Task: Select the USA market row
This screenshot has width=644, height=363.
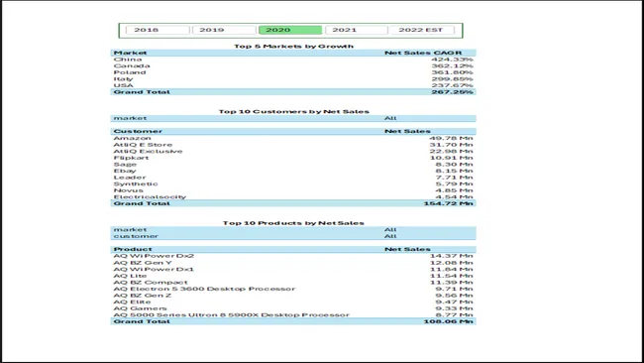Action: tap(293, 85)
